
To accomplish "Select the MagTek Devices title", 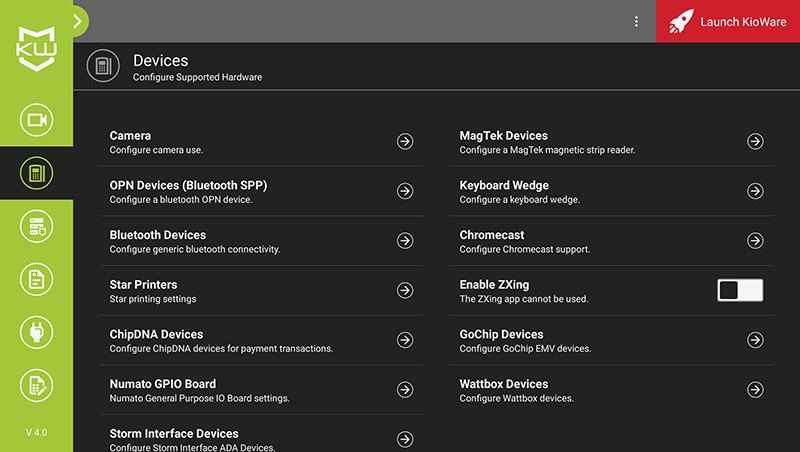I will tap(504, 136).
